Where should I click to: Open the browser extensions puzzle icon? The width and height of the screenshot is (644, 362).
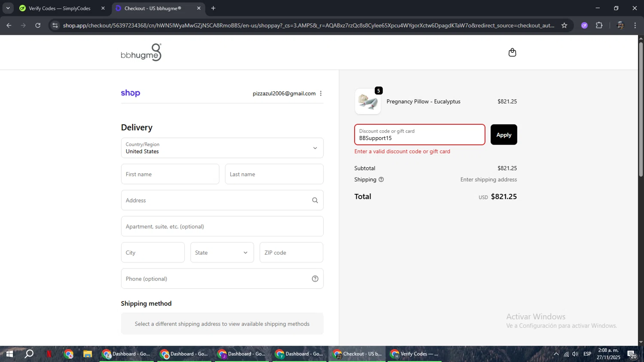[599, 25]
